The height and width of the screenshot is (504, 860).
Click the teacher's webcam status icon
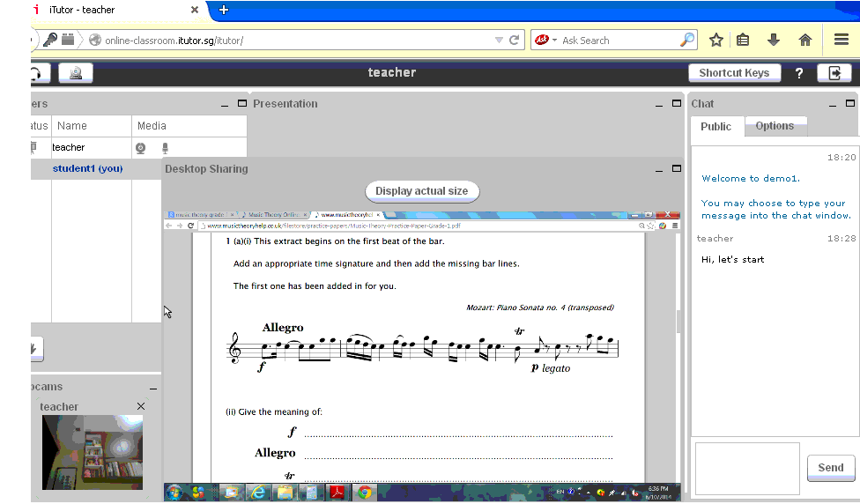[141, 148]
